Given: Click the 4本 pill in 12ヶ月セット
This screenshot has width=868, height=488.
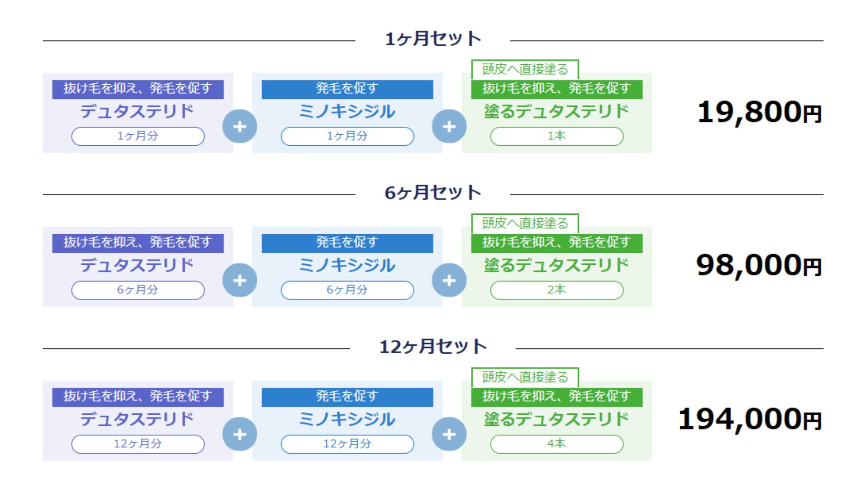Looking at the screenshot, I should [x=556, y=444].
